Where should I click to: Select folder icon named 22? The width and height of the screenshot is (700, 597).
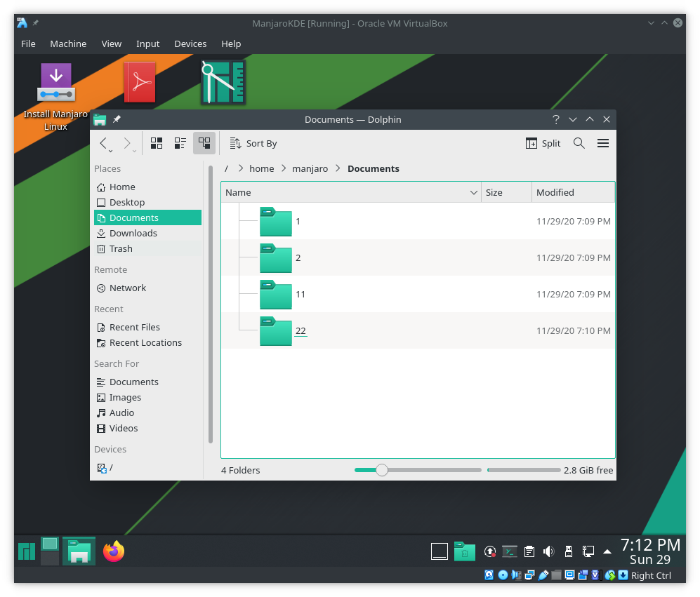pyautogui.click(x=276, y=332)
